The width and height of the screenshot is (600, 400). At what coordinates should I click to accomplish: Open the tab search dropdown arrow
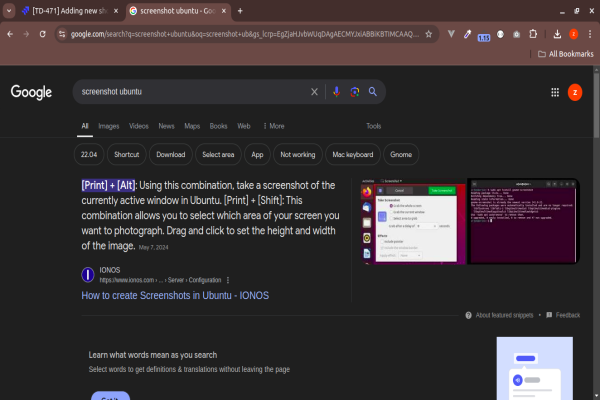click(x=9, y=11)
